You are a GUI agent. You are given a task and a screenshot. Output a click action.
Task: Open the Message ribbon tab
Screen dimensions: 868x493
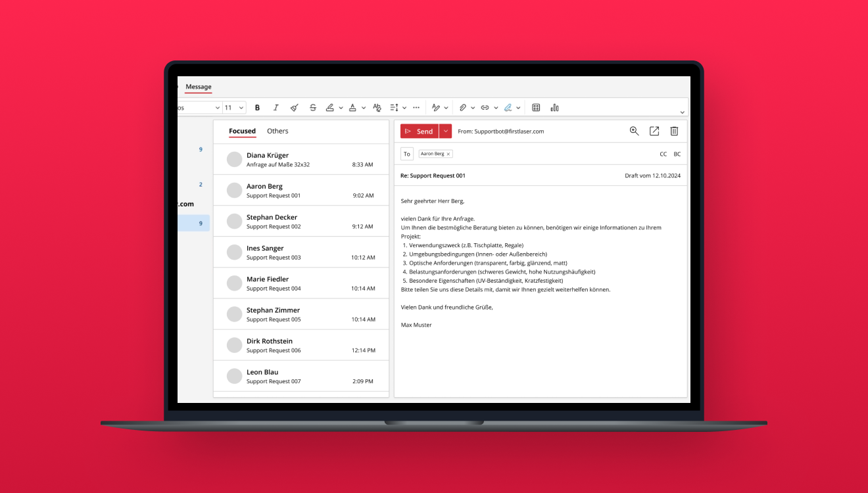pyautogui.click(x=199, y=87)
